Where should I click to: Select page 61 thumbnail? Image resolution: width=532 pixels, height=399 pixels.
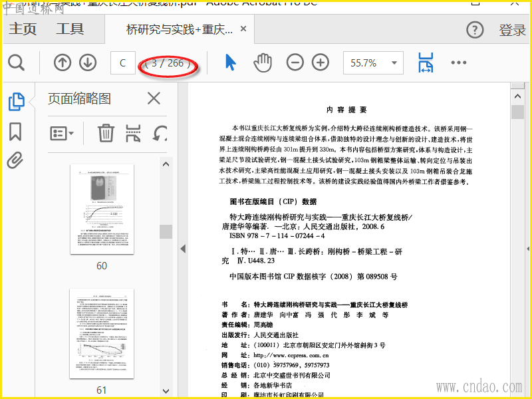coord(102,334)
